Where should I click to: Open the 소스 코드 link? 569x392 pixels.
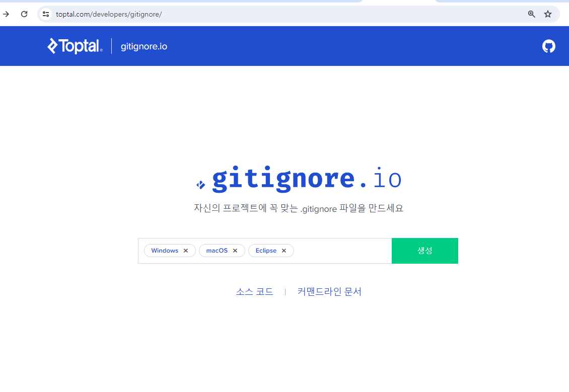[254, 291]
